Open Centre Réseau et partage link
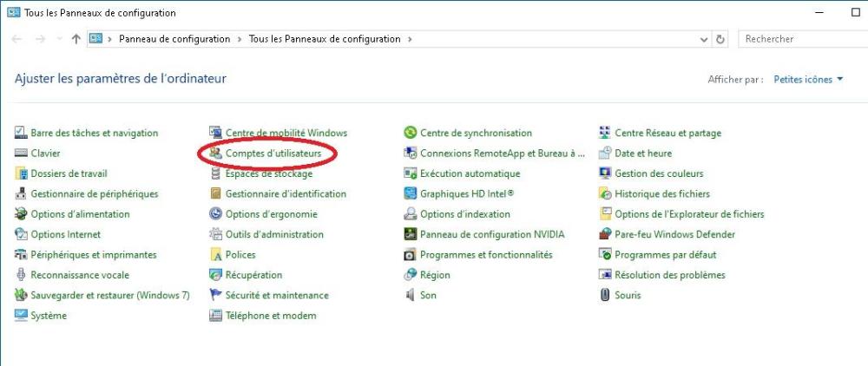This screenshot has width=868, height=366. [x=667, y=133]
